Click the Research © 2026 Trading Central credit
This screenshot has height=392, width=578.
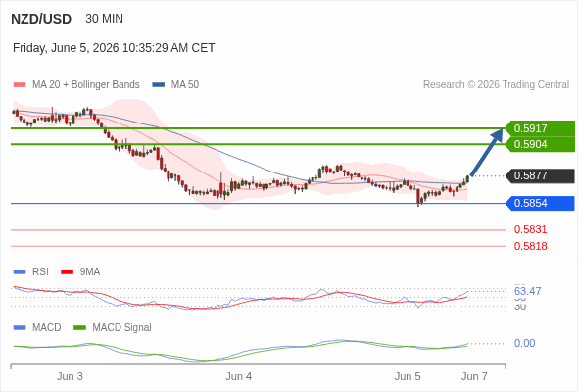tap(496, 85)
